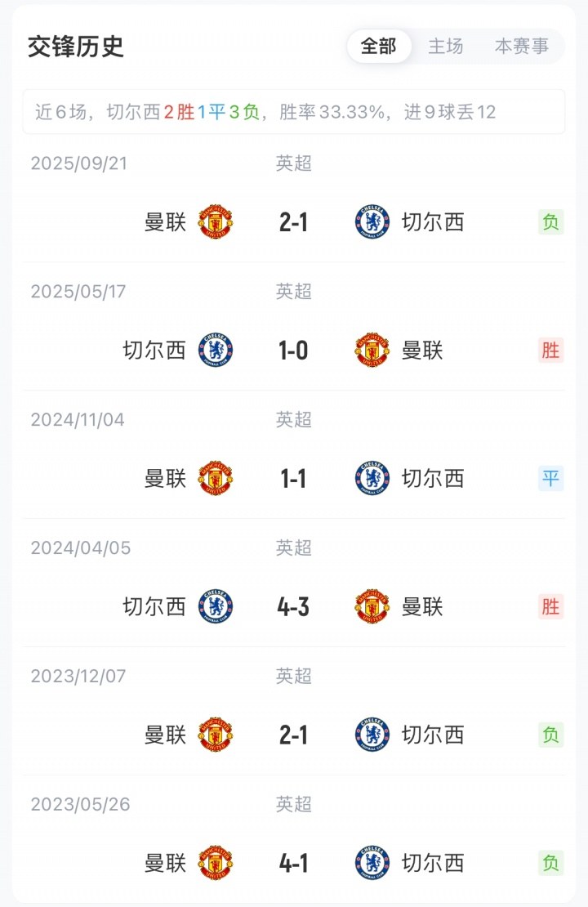The image size is (588, 907).
Task: Click Chelsea crest in 2025/05/17 match
Action: tap(216, 351)
